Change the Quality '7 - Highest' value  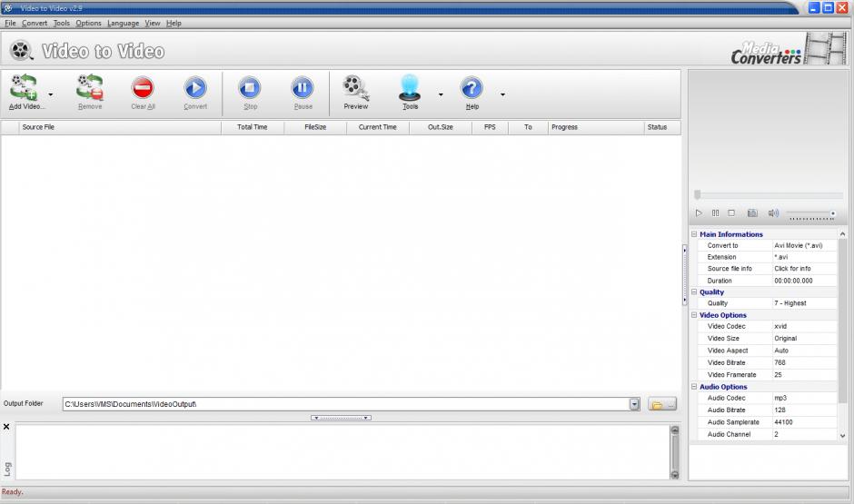click(x=804, y=303)
